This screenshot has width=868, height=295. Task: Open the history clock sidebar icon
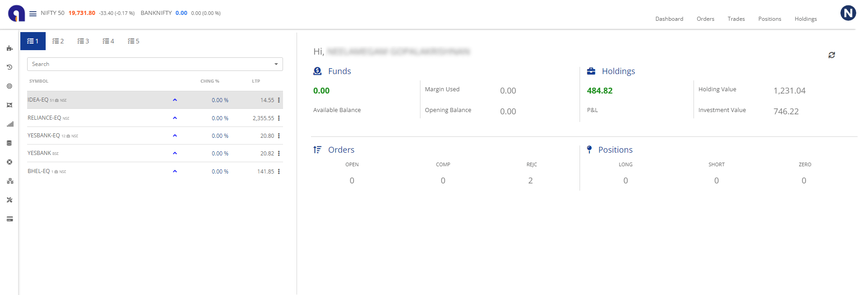(9, 67)
